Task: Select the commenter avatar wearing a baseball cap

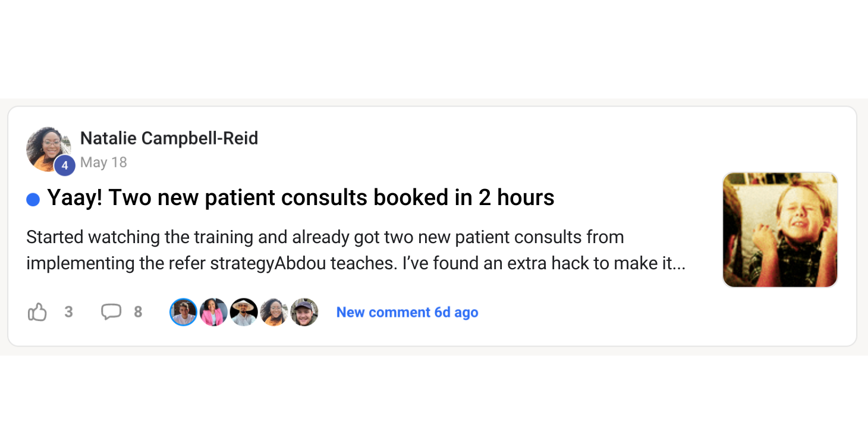Action: [304, 312]
